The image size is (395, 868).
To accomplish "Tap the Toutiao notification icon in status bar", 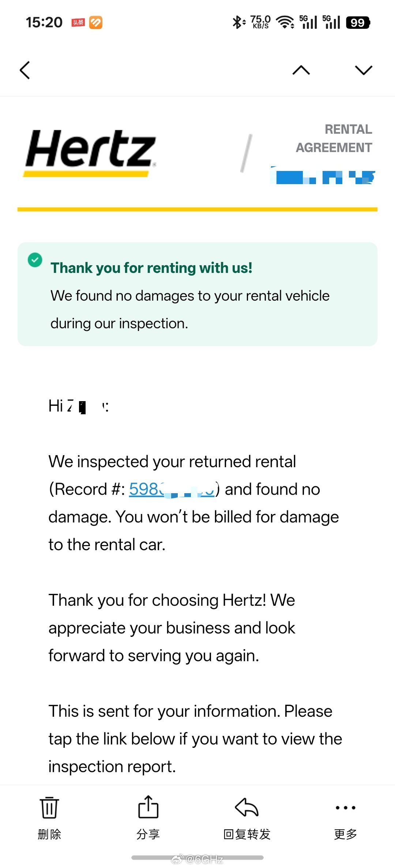I will tap(78, 23).
